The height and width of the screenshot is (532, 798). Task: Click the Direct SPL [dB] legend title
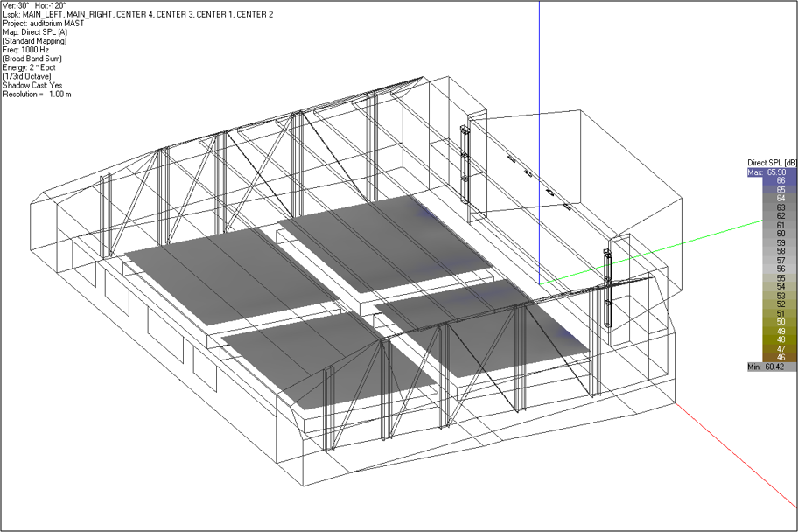(x=768, y=162)
